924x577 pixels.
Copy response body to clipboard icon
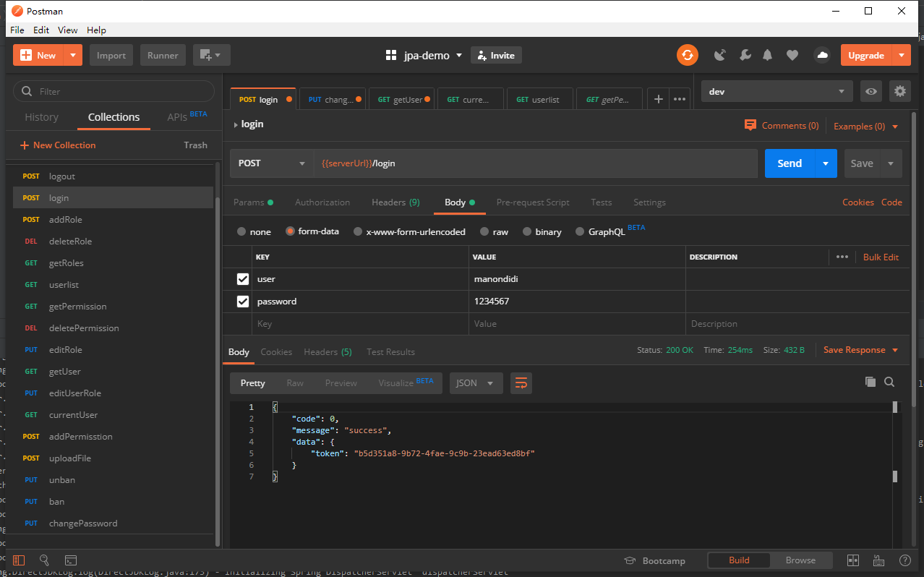[870, 382]
